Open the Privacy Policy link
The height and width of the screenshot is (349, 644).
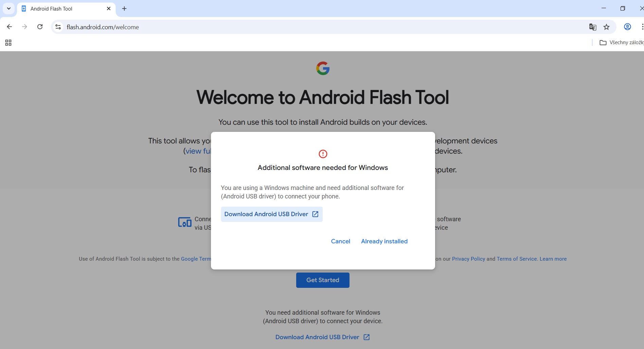468,259
